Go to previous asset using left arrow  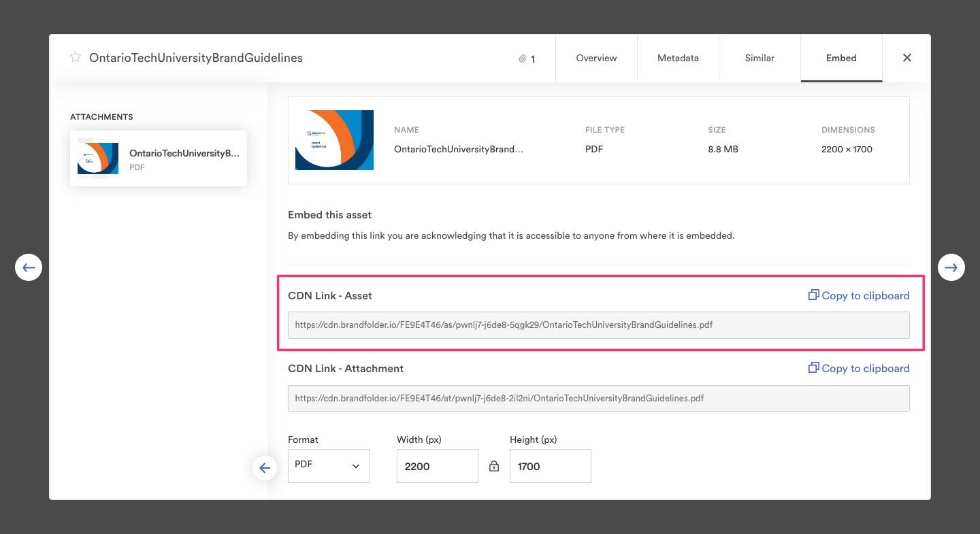(29, 267)
